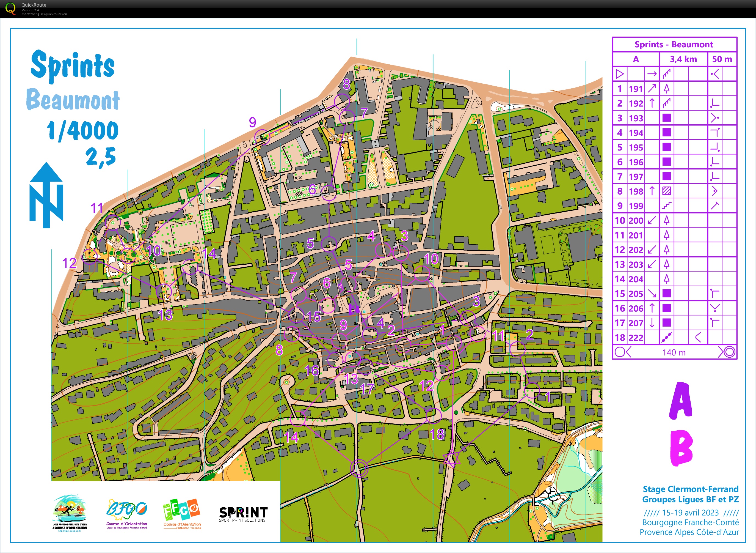Click control code 222 in the table
The width and height of the screenshot is (756, 553).
pyautogui.click(x=636, y=338)
